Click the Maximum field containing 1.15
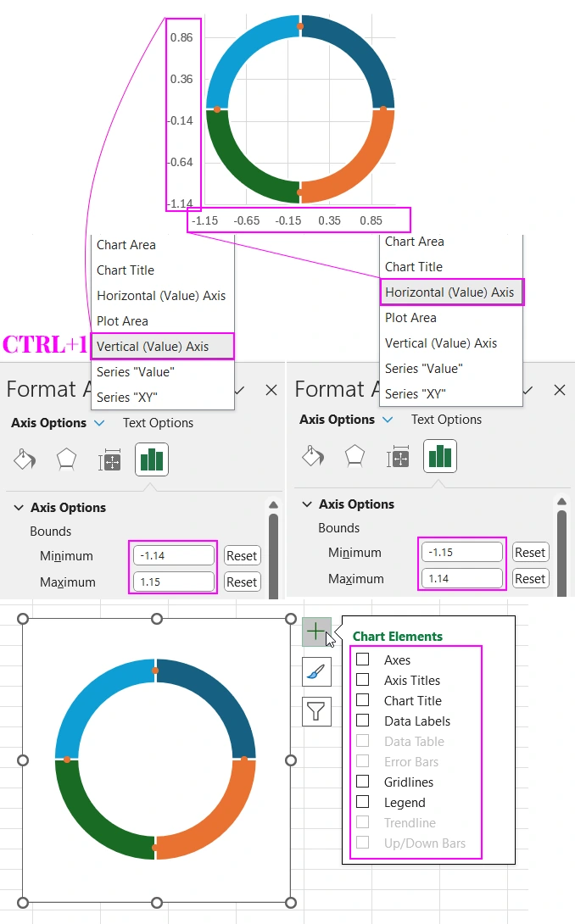Viewport: 575px width, 924px height. click(173, 582)
